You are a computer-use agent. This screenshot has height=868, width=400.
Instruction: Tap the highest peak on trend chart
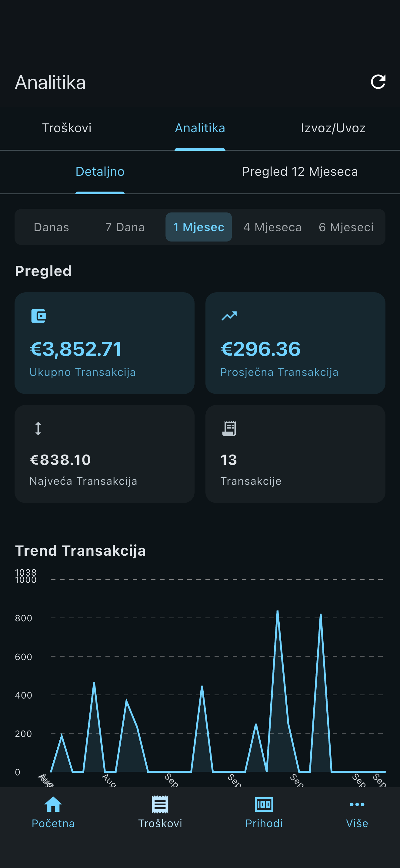(278, 611)
